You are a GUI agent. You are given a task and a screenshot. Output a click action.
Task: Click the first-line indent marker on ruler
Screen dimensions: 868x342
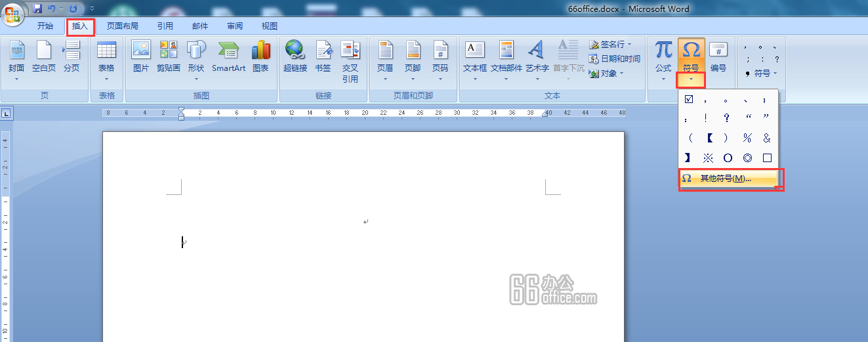[x=182, y=110]
